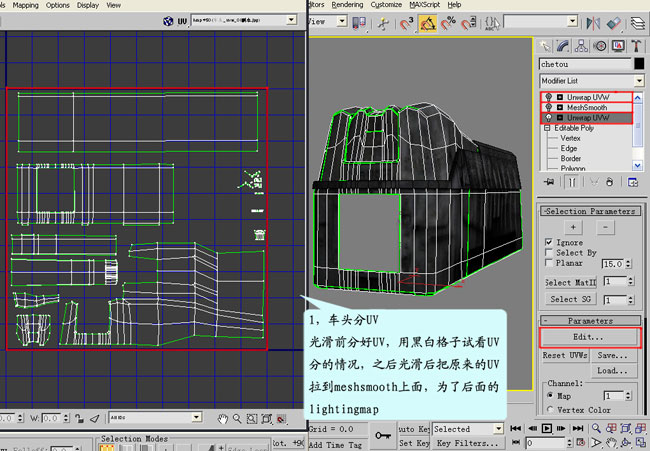Click the Select and Manipulate toolbar icon
Screen dimensions: 650x451
(x=383, y=23)
